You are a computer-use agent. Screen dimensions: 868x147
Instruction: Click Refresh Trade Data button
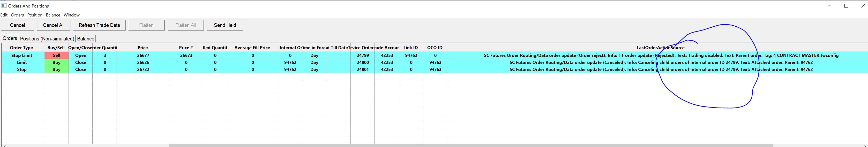click(x=99, y=25)
